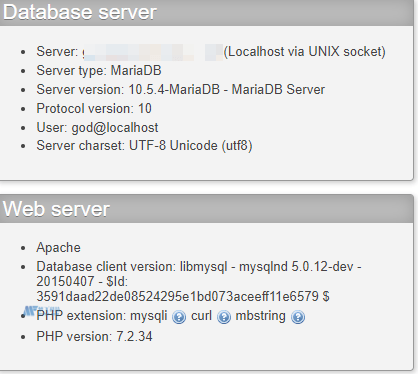Click the "Localhost via UNIX socket" text
This screenshot has width=418, height=374.
point(305,52)
